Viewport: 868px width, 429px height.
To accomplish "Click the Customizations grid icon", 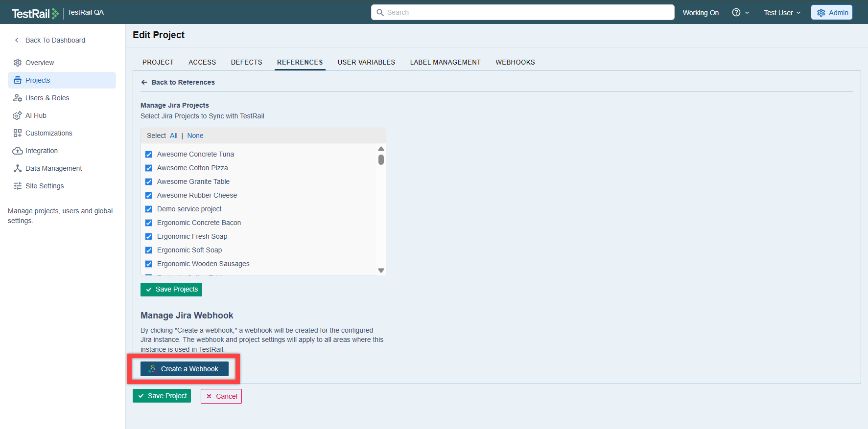I will [x=18, y=133].
